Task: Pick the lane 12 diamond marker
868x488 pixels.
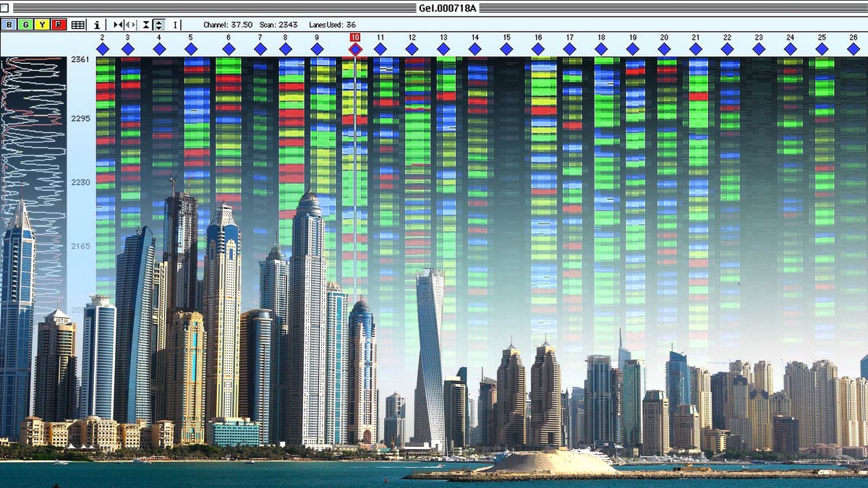Action: pos(412,48)
